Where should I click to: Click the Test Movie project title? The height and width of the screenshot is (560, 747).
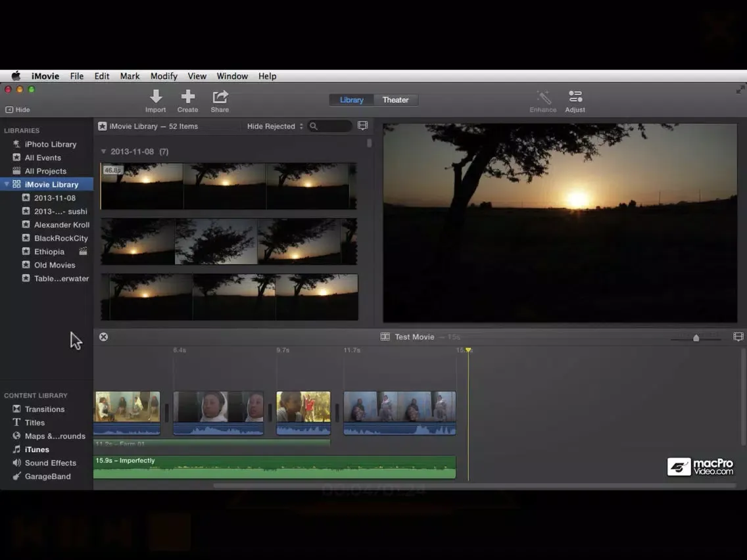click(x=414, y=337)
